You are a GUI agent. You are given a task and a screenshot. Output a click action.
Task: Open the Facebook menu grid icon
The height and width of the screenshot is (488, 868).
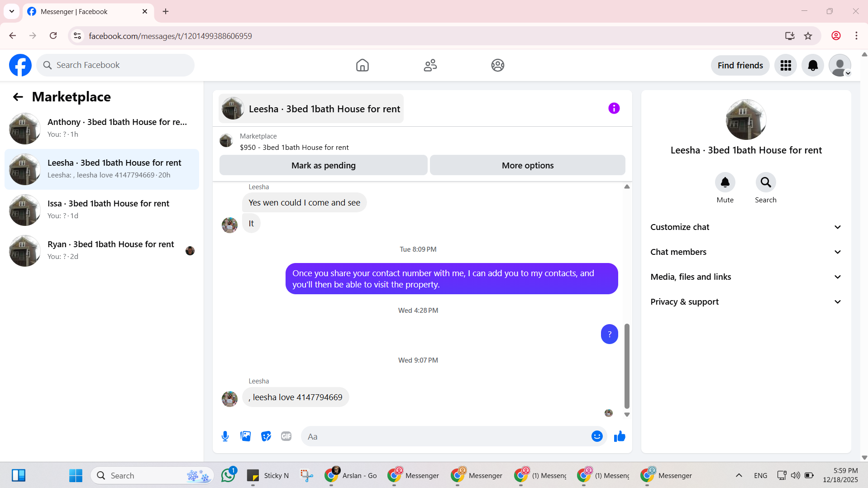pyautogui.click(x=786, y=66)
